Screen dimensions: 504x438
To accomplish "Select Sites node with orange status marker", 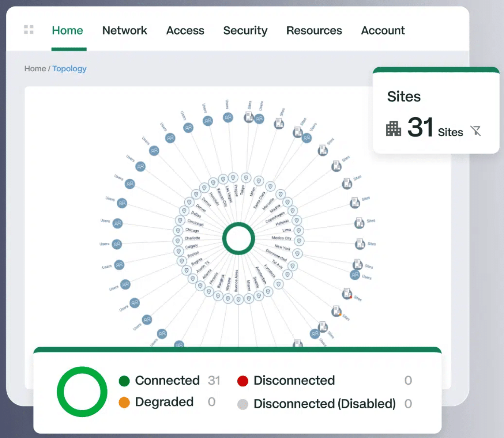I will coord(336,311).
